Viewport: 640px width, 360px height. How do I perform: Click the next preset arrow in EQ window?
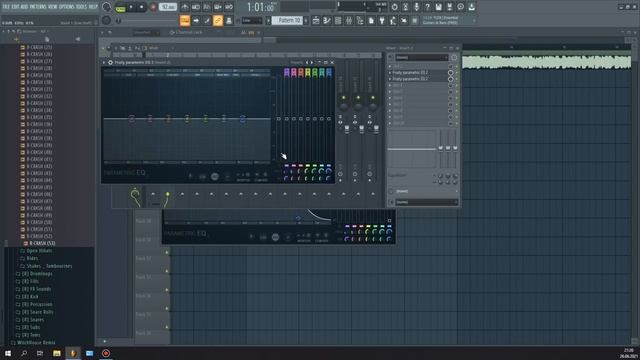[x=312, y=62]
